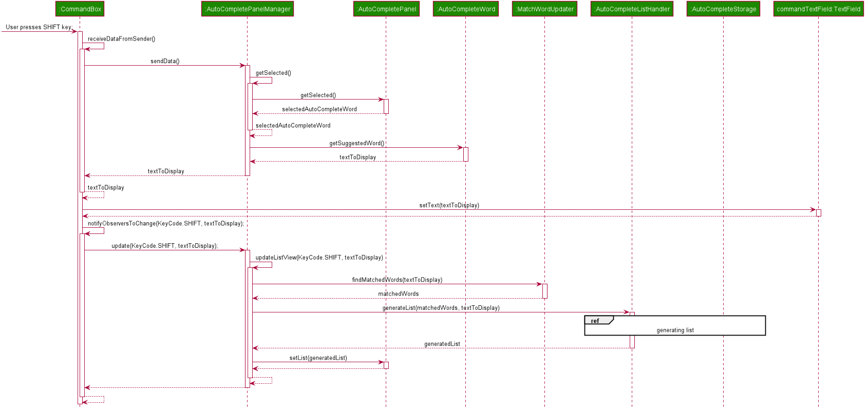868x413 pixels.
Task: Select the :CommandBox participant box
Action: pyautogui.click(x=80, y=9)
